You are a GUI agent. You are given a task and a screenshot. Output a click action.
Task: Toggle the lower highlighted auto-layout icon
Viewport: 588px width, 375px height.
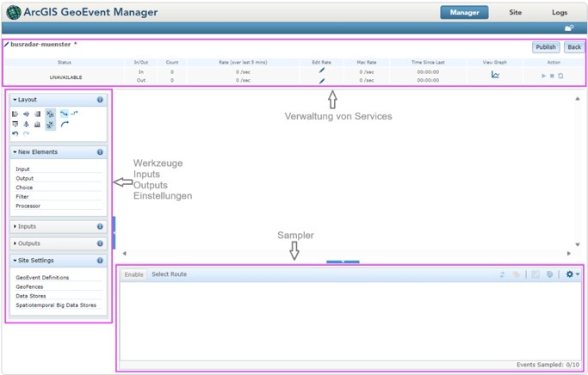(x=50, y=125)
